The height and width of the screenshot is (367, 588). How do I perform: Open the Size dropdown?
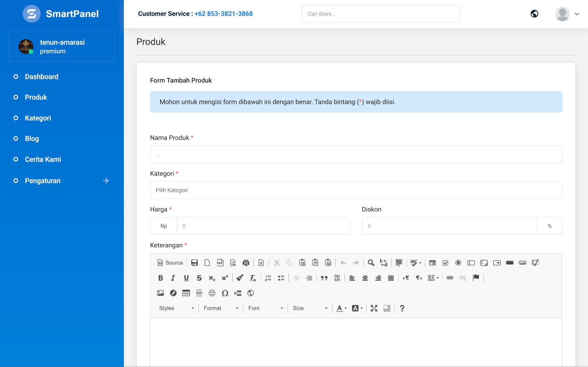coord(310,308)
